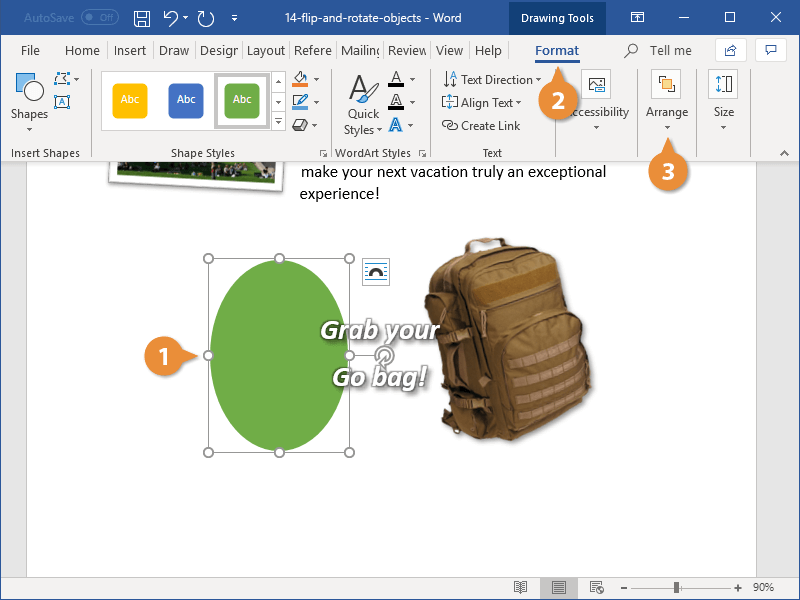Click the Edit Shape icon
Viewport: 800px width, 600px height.
(x=62, y=79)
